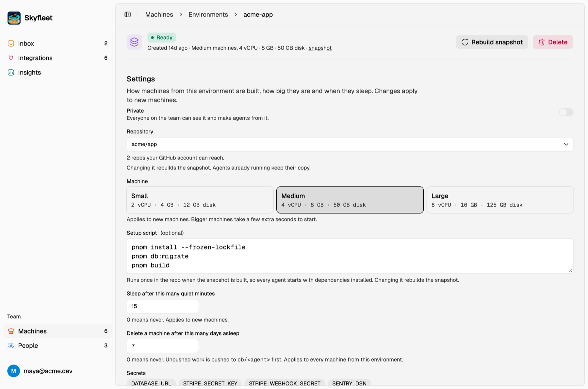
Task: Click the Machines sidebar icon
Action: click(x=11, y=331)
